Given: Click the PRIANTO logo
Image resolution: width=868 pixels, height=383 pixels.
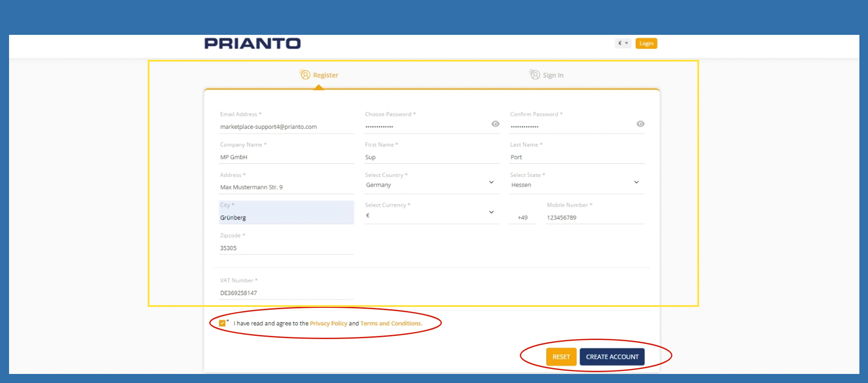Looking at the screenshot, I should pyautogui.click(x=252, y=43).
